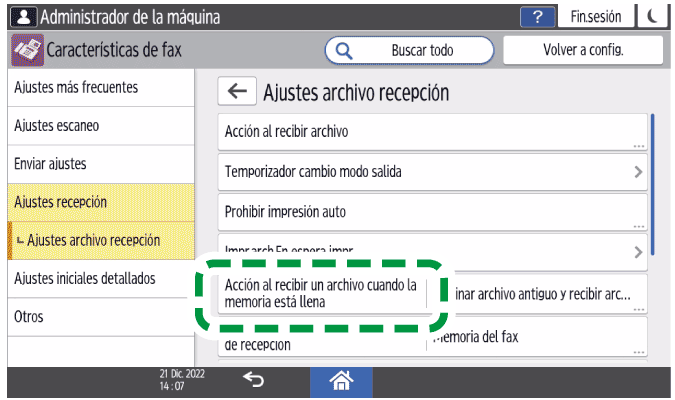Open Otros in the sidebar
The height and width of the screenshot is (400, 675).
tap(97, 317)
